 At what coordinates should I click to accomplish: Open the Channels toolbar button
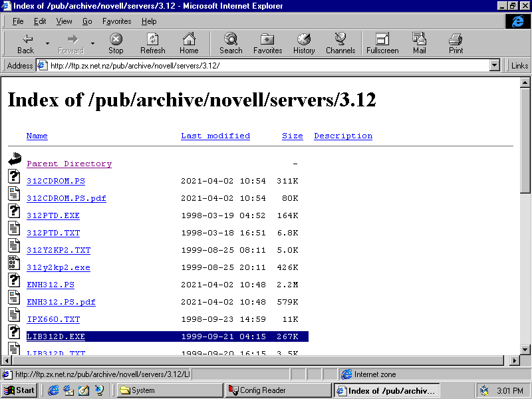[340, 43]
